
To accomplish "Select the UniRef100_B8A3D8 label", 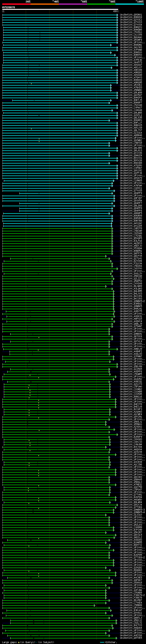I will coord(131,163).
